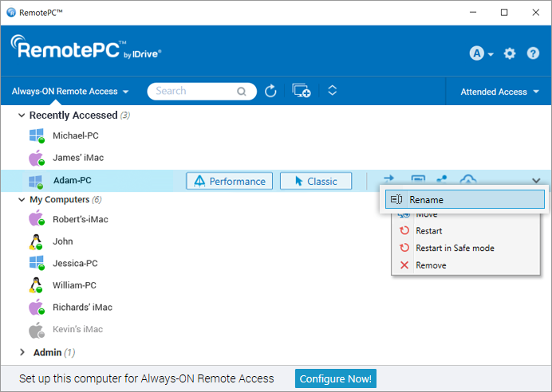Minimize the RemotePC window
This screenshot has width=552, height=392.
[473, 12]
